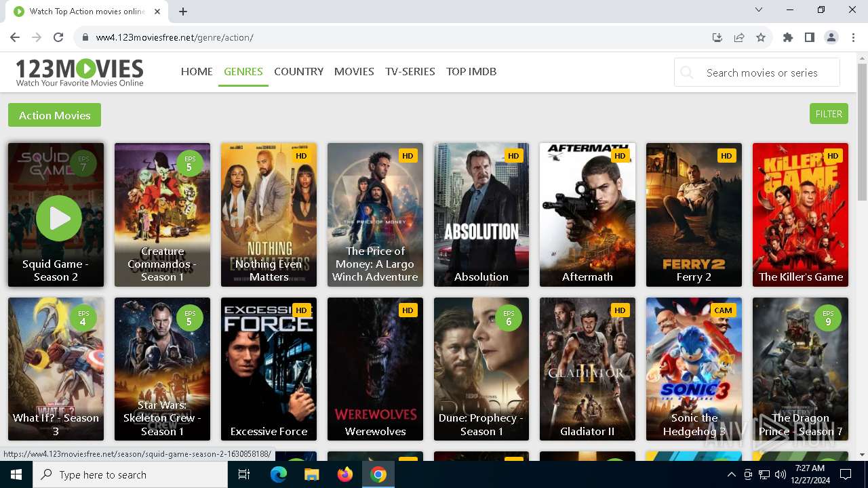Image resolution: width=868 pixels, height=488 pixels.
Task: Click the share page icon
Action: click(x=739, y=37)
